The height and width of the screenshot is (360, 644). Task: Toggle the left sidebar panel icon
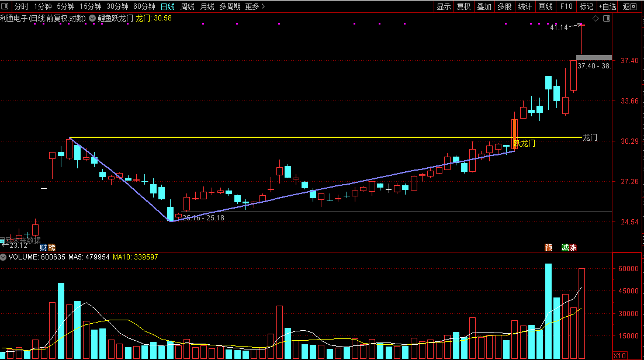[5, 6]
